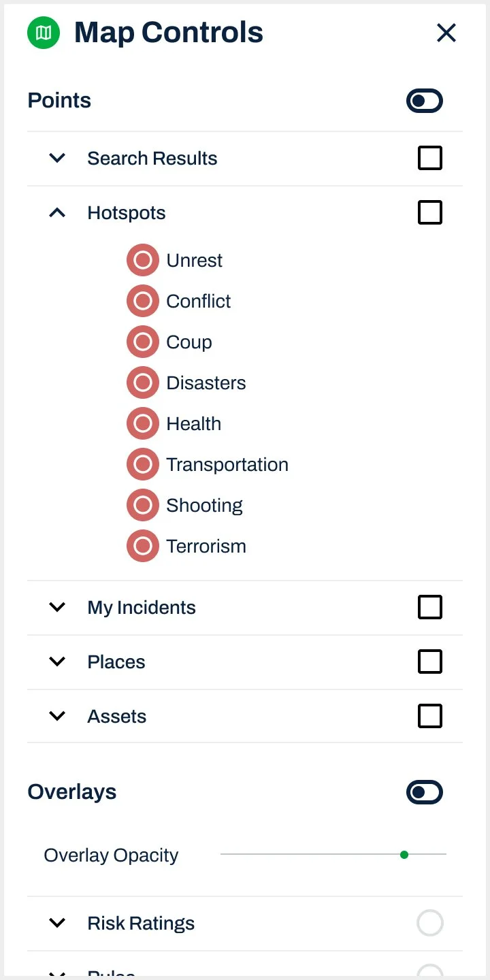
Task: Click the Terrorism hotspot icon
Action: tap(143, 546)
